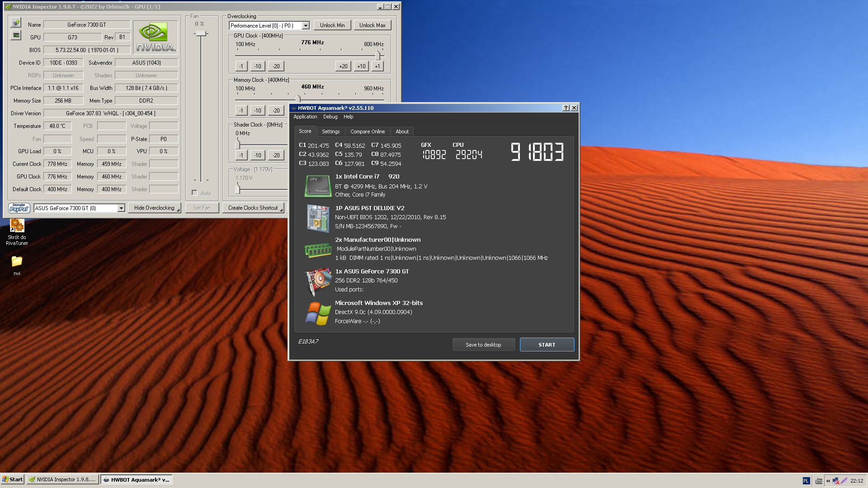Click the Set Fan button
868x488 pixels.
pyautogui.click(x=202, y=208)
